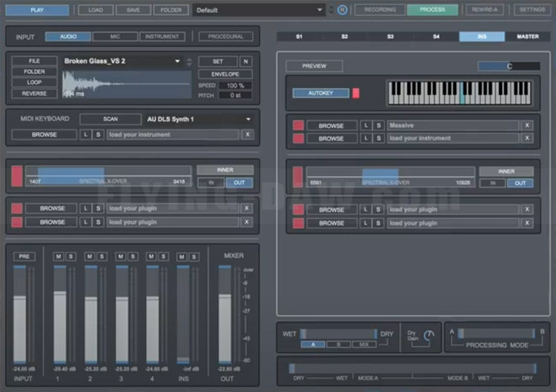Screen dimensions: 556x392
Task: Open the Default preset dropdown
Action: point(259,10)
